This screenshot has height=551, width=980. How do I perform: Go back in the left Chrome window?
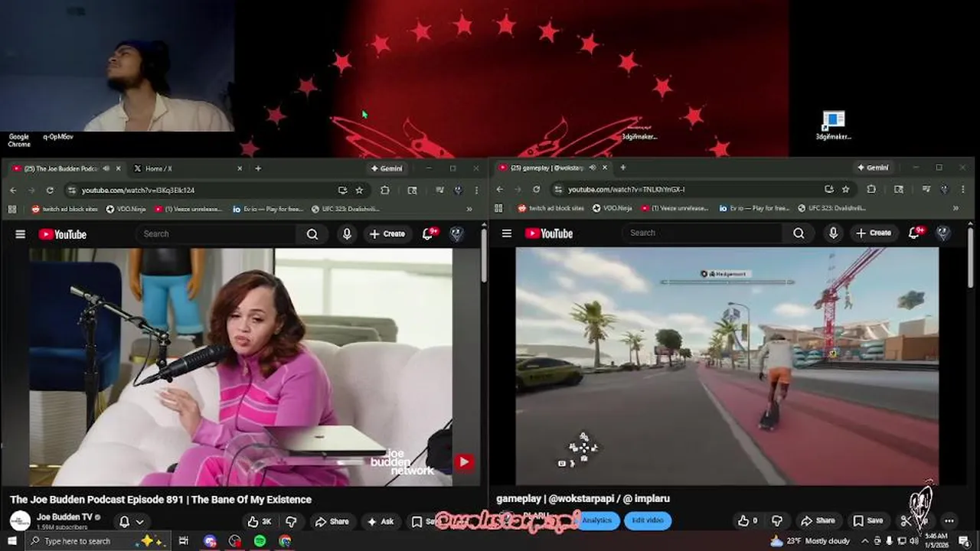(x=13, y=190)
